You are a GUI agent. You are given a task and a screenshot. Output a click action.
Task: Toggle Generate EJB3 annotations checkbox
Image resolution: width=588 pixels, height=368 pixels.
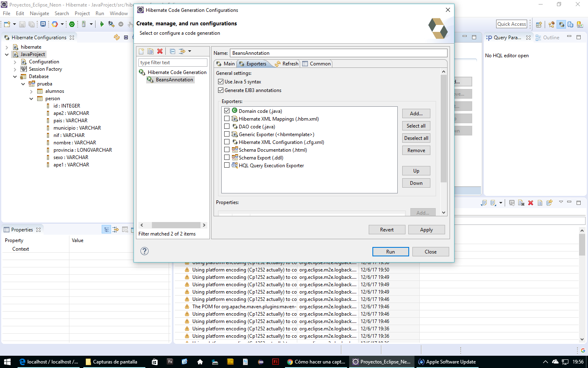(x=221, y=90)
